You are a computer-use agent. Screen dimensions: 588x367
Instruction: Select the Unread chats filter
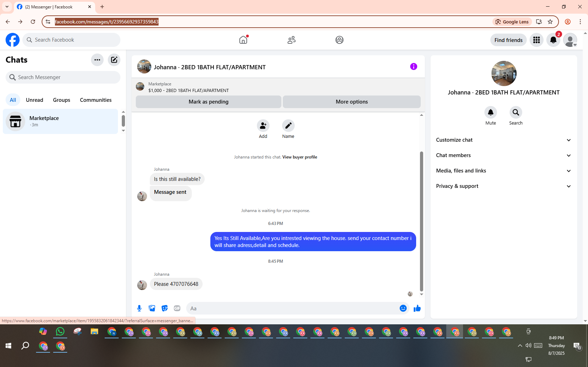tap(35, 100)
